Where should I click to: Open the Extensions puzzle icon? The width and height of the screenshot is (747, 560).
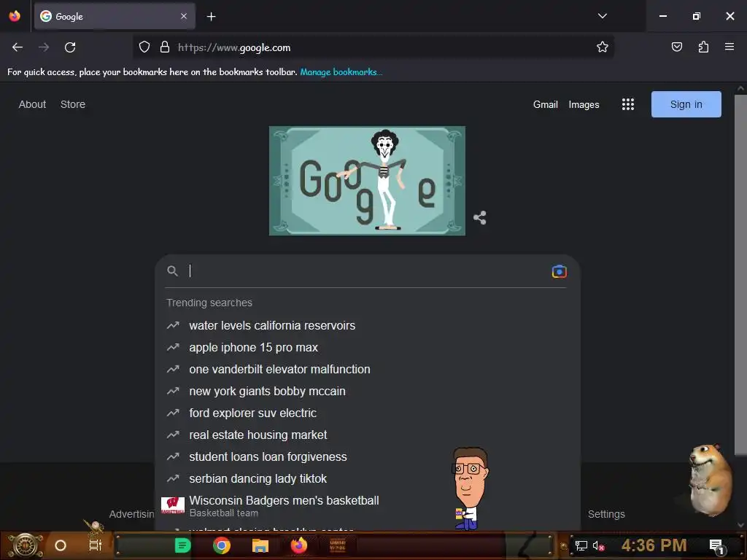tap(703, 47)
